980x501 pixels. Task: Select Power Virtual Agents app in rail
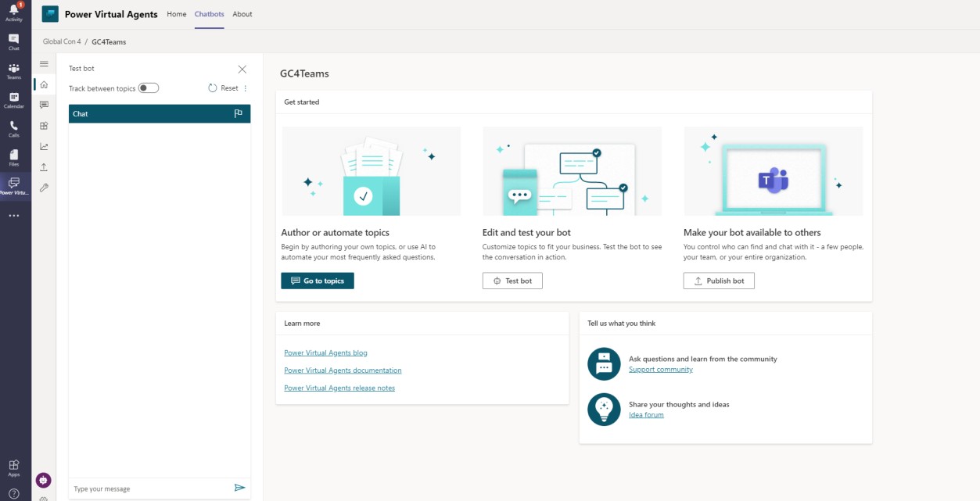pos(14,186)
